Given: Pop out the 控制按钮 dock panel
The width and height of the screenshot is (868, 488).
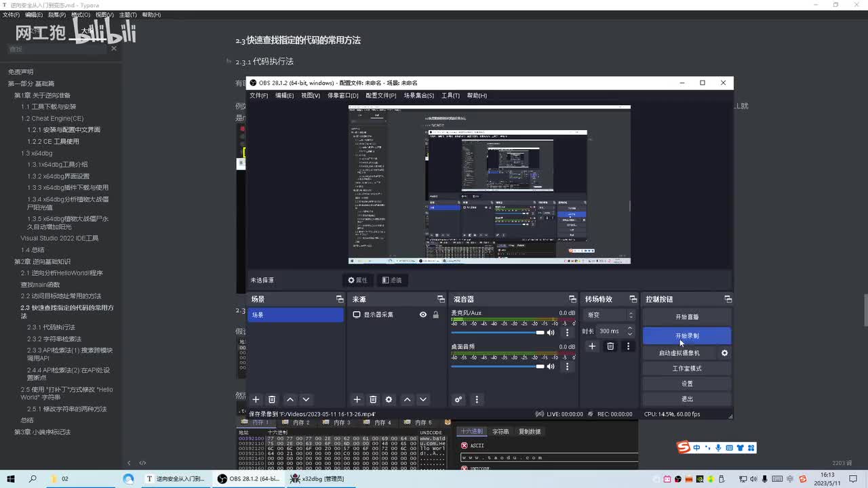Looking at the screenshot, I should (x=728, y=299).
